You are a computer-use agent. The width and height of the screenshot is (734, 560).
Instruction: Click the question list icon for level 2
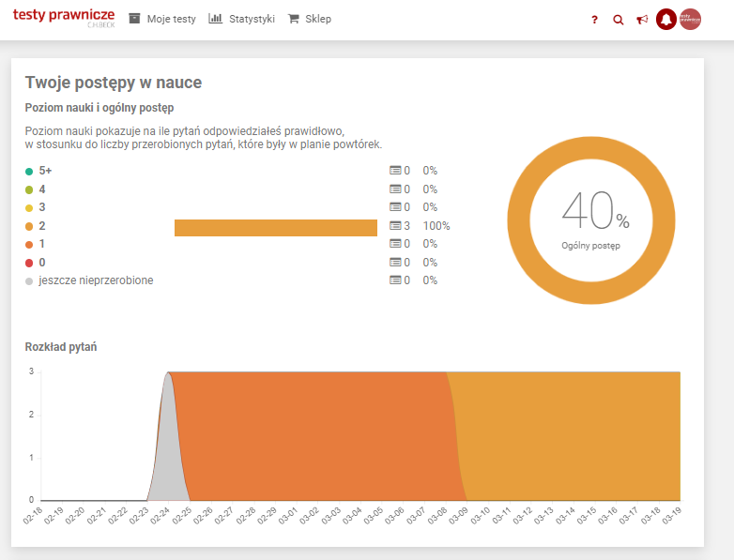[395, 225]
